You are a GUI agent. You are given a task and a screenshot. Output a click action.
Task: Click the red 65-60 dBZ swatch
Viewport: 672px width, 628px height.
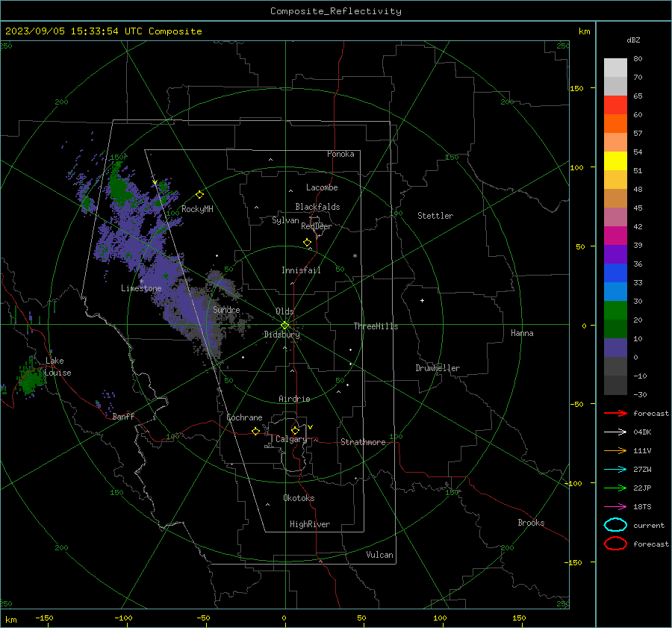pyautogui.click(x=615, y=105)
